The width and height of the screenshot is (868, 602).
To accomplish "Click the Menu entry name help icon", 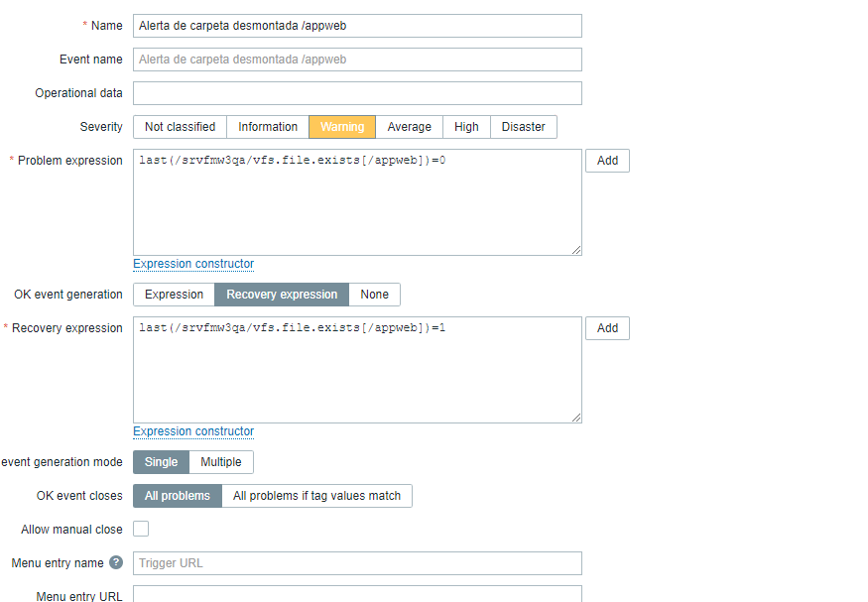I will point(116,562).
